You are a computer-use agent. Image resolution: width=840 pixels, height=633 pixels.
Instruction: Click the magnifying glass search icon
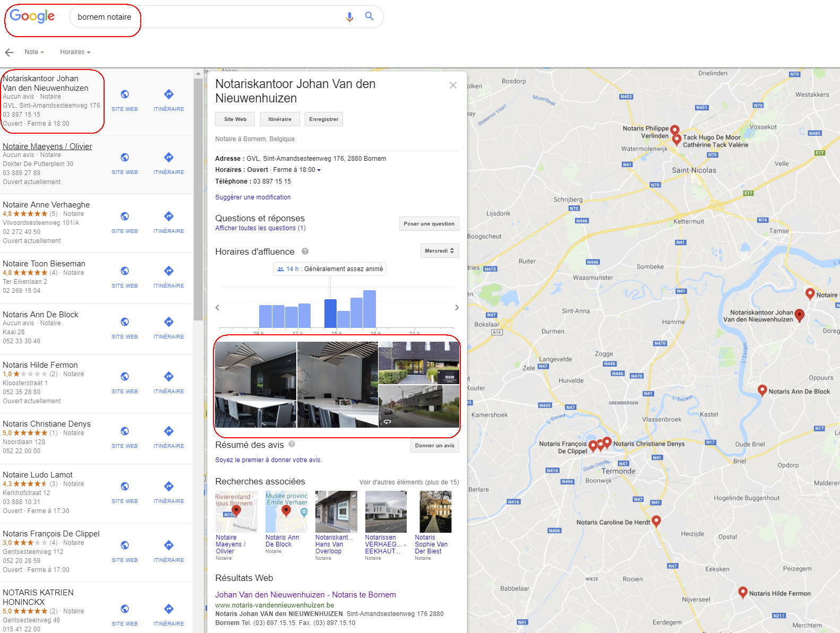click(x=370, y=16)
